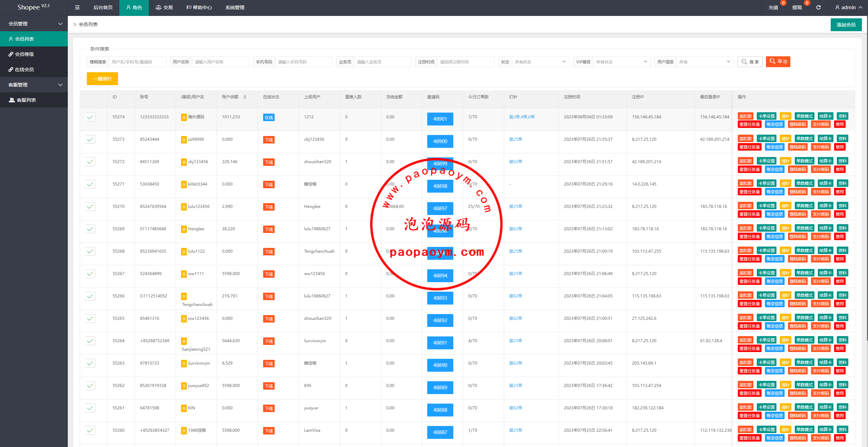Click the 注册时间 date input field
The width and height of the screenshot is (868, 447).
tap(465, 62)
